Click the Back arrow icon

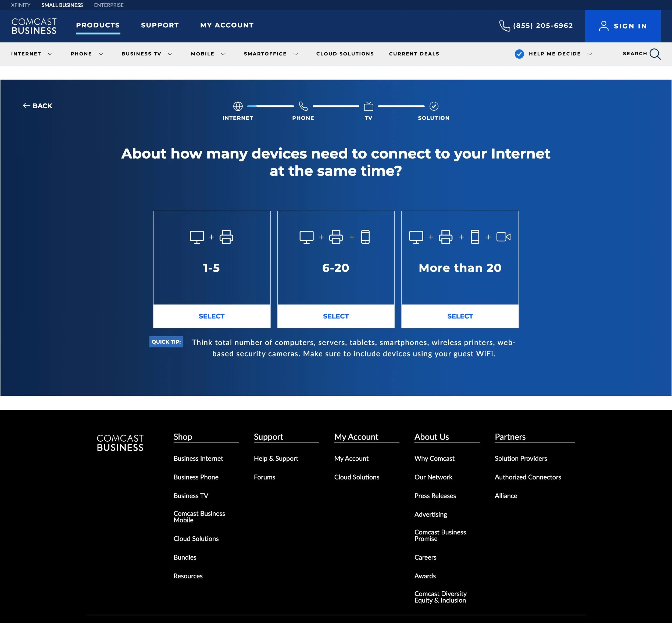(26, 106)
